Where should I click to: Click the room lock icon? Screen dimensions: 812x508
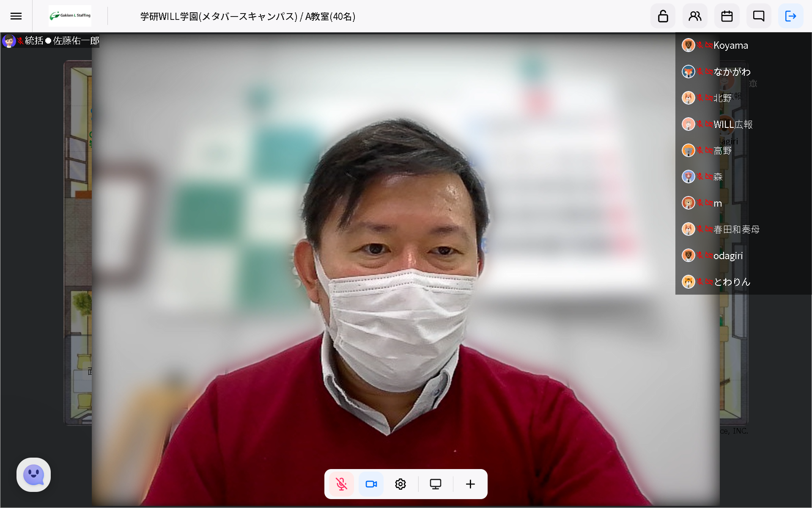[663, 16]
